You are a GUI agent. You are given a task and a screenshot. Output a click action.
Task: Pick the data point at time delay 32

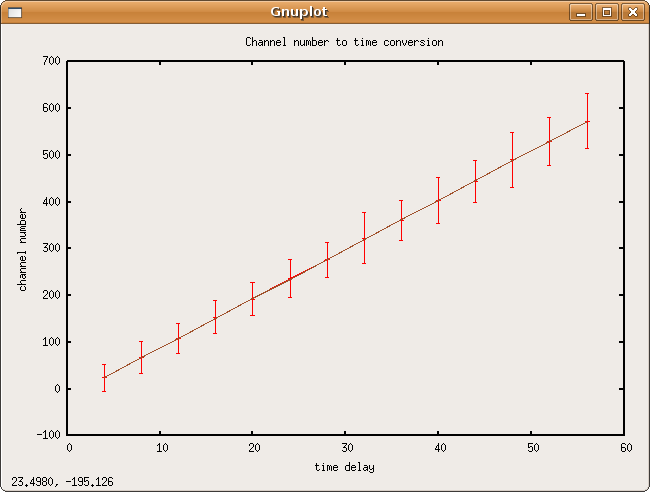(x=364, y=239)
